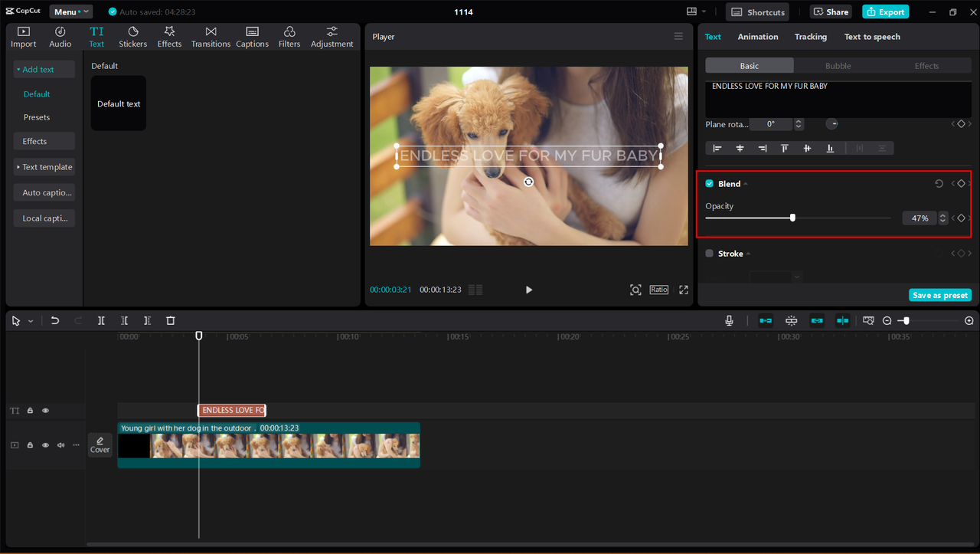Click the Share button

coord(831,11)
